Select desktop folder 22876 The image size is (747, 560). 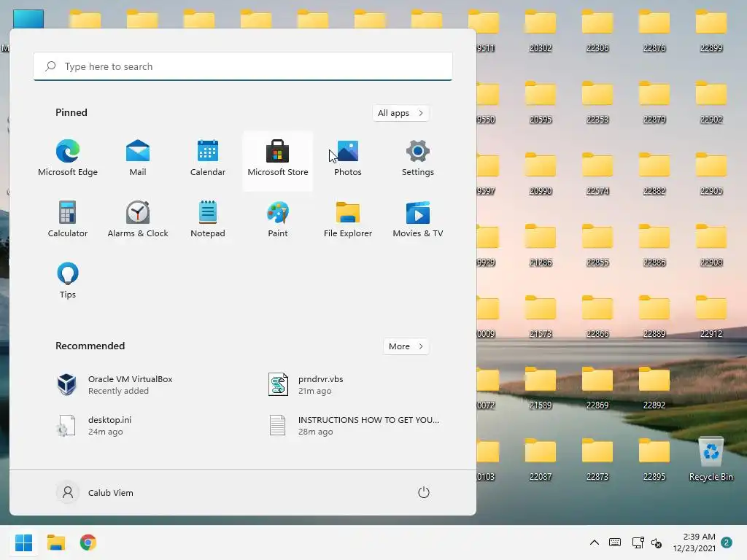pos(654,31)
